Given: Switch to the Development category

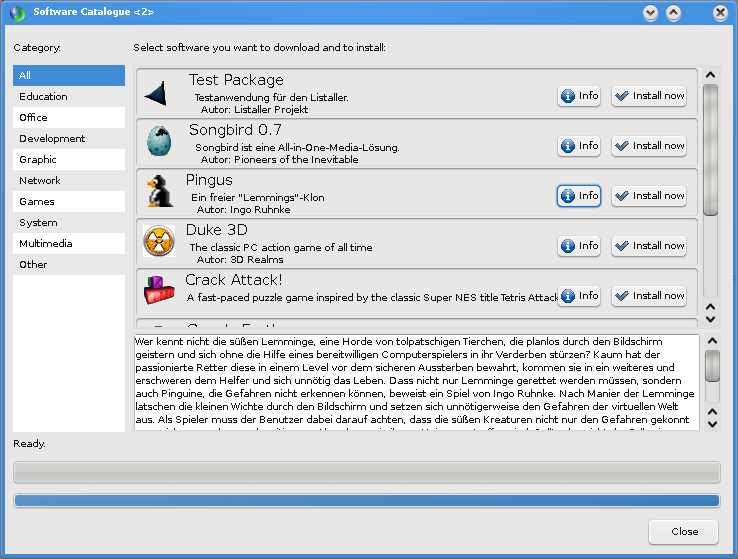Looking at the screenshot, I should (x=69, y=139).
